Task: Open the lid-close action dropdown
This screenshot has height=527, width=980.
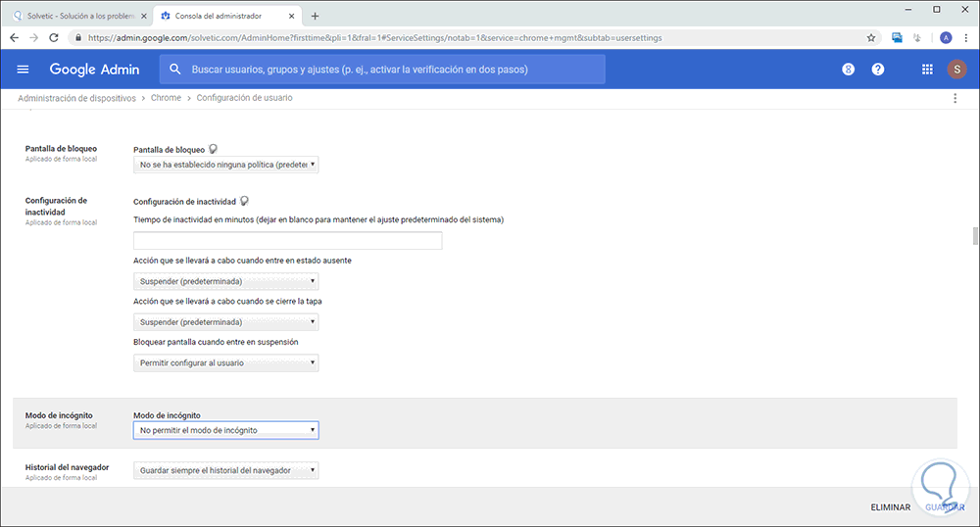Action: (226, 321)
